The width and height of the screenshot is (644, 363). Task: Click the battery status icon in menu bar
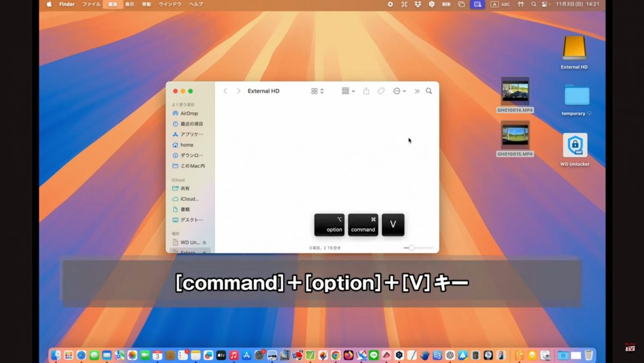click(x=446, y=4)
